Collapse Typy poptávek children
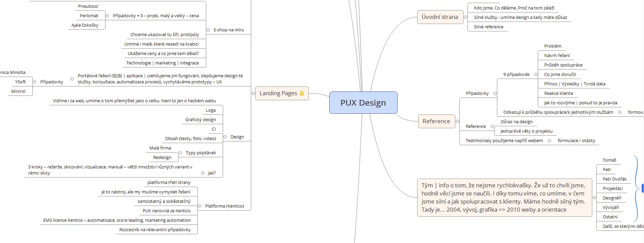This screenshot has width=644, height=243. 181,153
